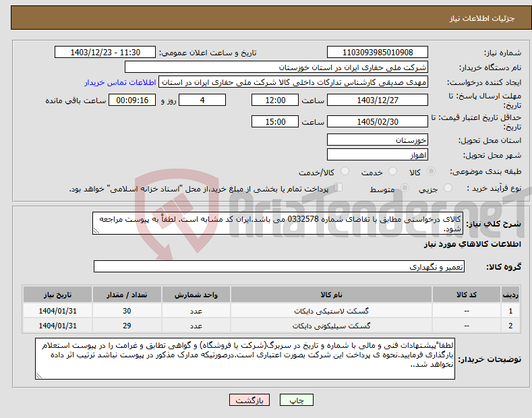Click the کد کالا column header

[x=467, y=295]
